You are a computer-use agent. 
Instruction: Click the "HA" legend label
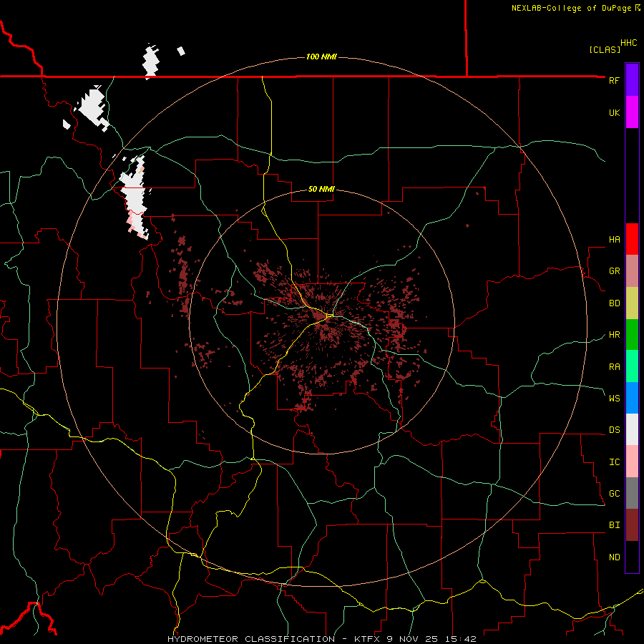(614, 240)
